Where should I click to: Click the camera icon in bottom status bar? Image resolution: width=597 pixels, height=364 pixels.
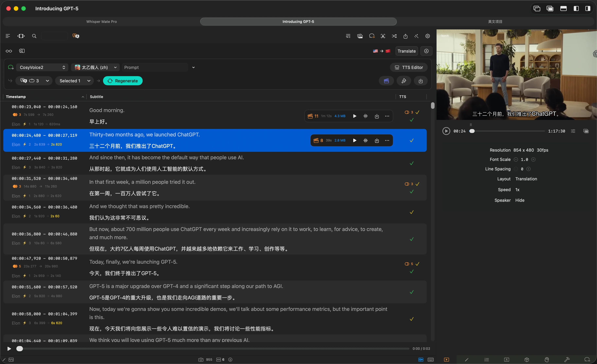point(201,360)
